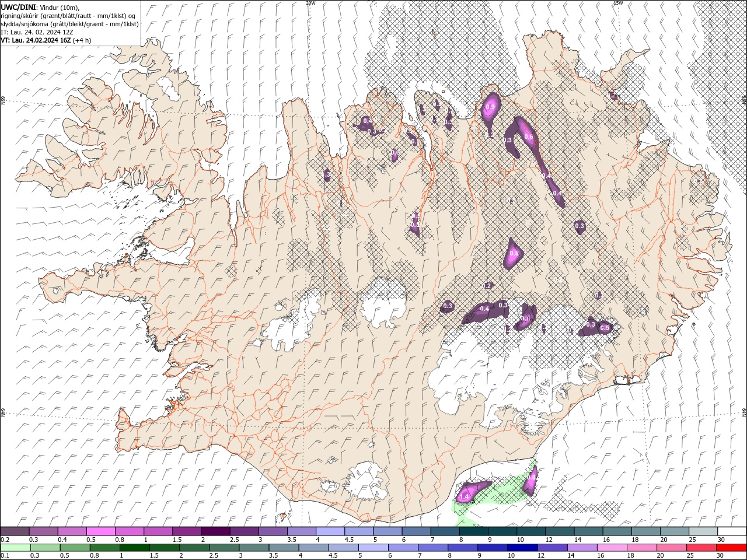This screenshot has width=747, height=560.
Task: Click the snow legend swatch between 0.2 and 0.3
Action: [15, 531]
